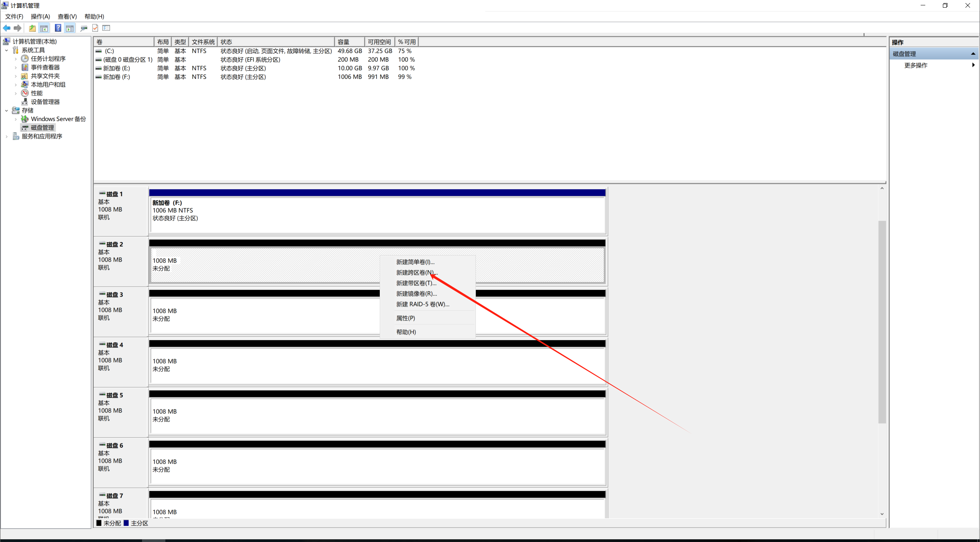Screen dimensions: 980x542
Task: Click the blue Help question mark icon
Action: (58, 28)
